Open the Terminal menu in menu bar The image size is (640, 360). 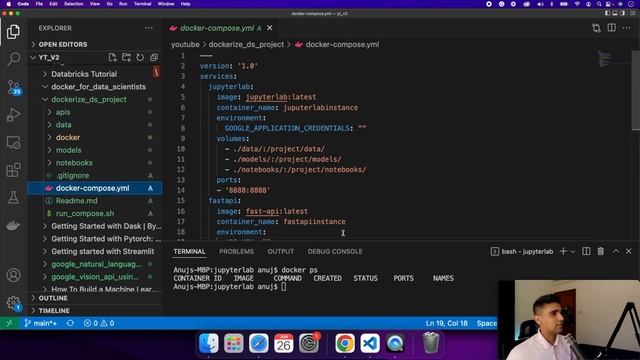[142, 4]
